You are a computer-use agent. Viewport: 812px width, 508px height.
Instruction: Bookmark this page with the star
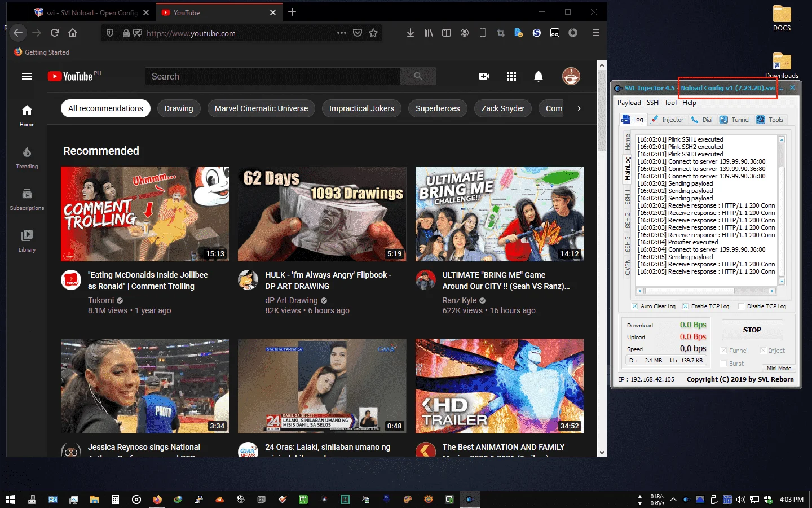coord(373,33)
